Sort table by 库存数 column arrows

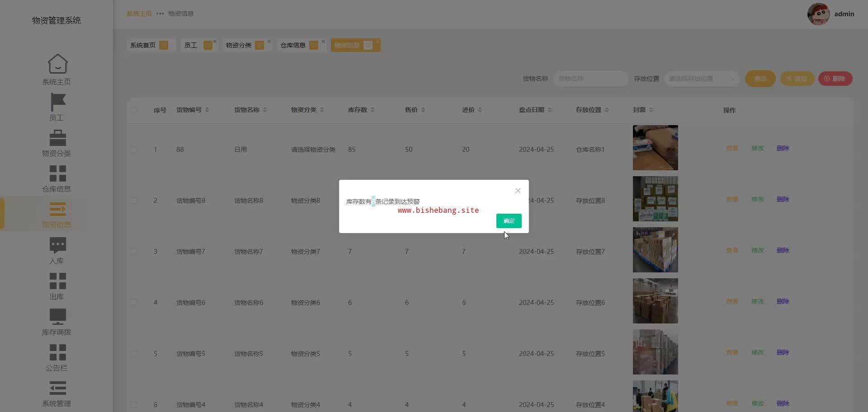(373, 110)
